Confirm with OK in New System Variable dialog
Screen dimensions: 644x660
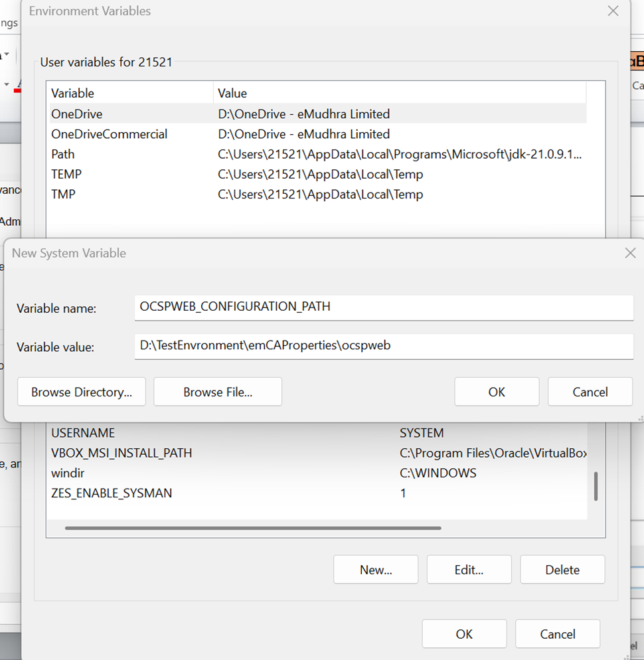pos(497,392)
